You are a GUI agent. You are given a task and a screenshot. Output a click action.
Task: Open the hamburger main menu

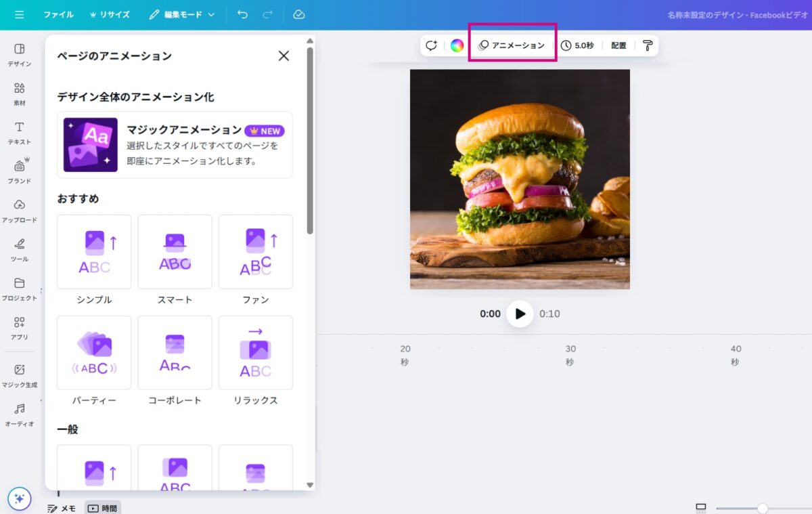19,14
